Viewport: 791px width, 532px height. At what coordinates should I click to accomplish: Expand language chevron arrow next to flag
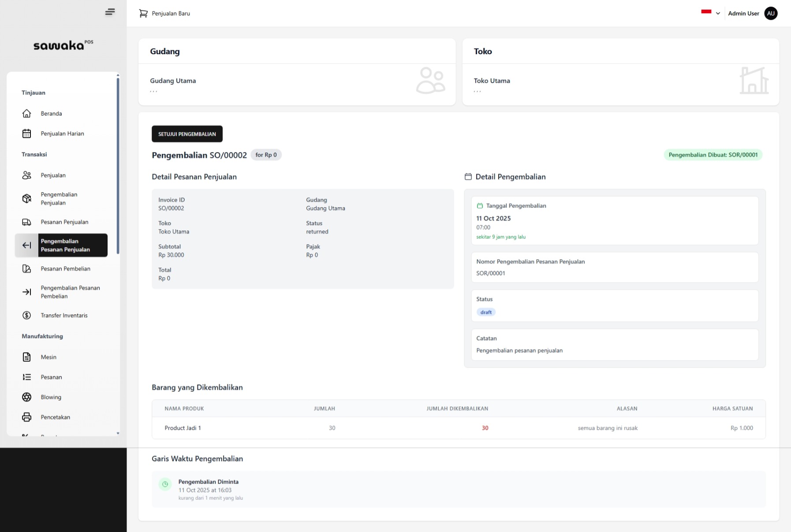[718, 14]
